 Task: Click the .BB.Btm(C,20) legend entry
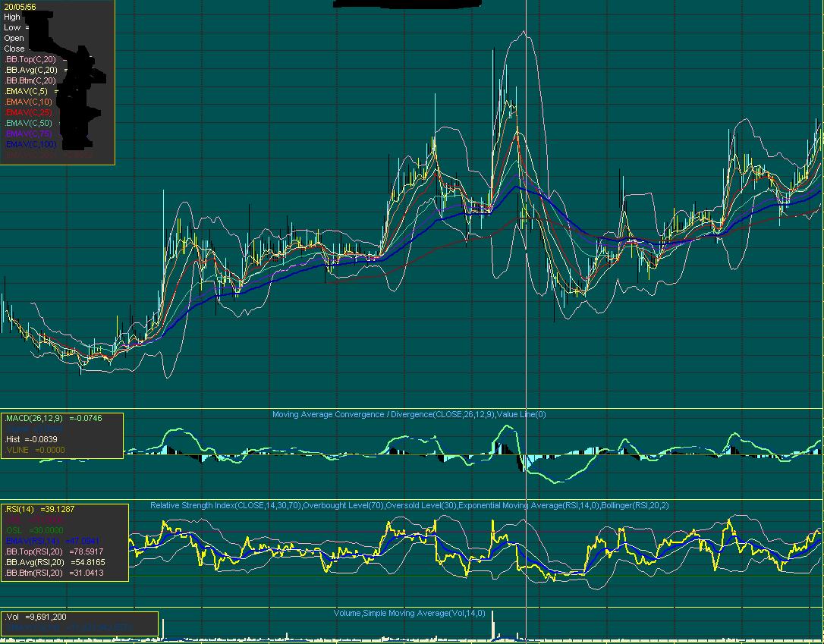pos(30,80)
